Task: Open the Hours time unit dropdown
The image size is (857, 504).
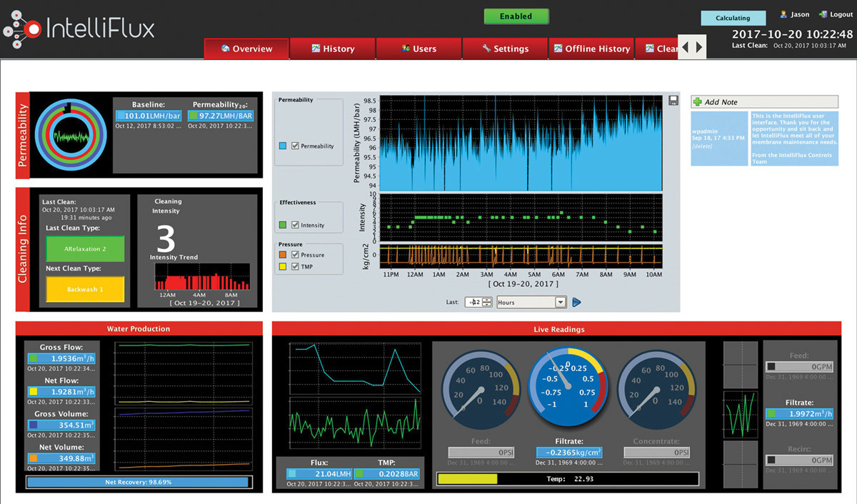Action: (x=560, y=302)
